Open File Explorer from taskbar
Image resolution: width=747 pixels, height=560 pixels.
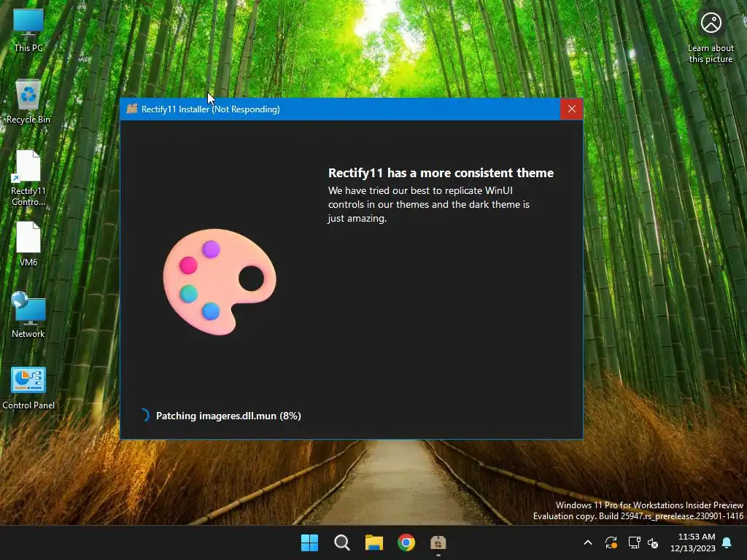(x=374, y=542)
